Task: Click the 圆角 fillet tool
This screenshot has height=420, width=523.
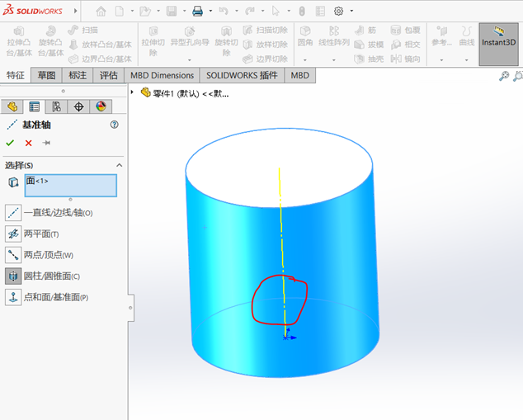Action: click(305, 36)
